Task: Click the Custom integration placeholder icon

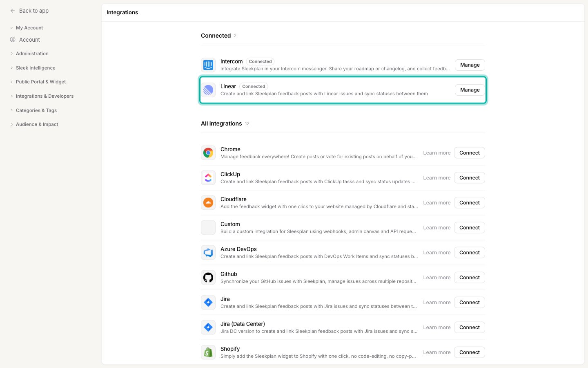Action: click(208, 228)
